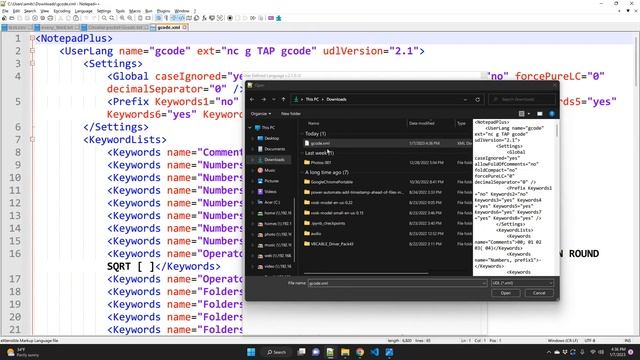The height and width of the screenshot is (360, 640).
Task: Open the address bar previous locations dropdown
Action: click(465, 100)
